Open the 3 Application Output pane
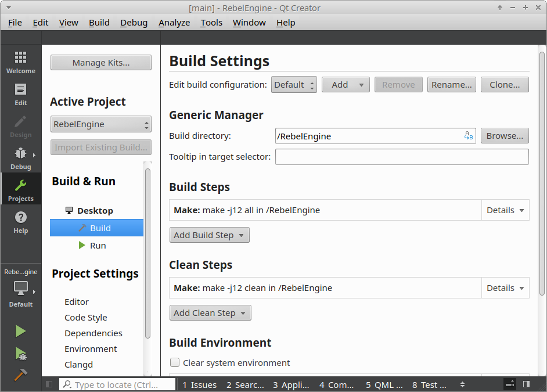The width and height of the screenshot is (547, 392). [x=291, y=384]
